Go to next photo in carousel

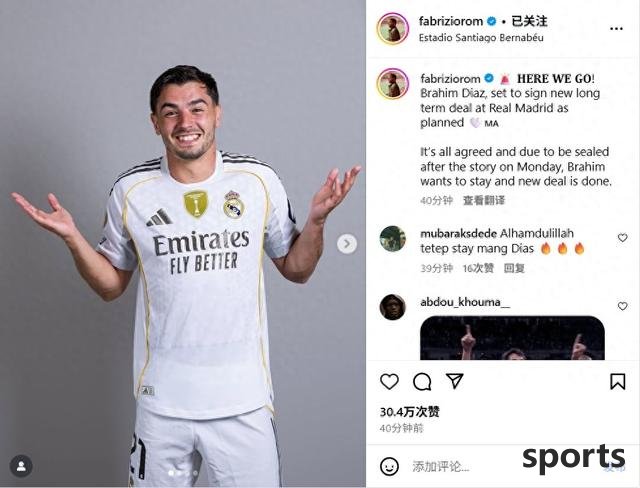tap(347, 244)
